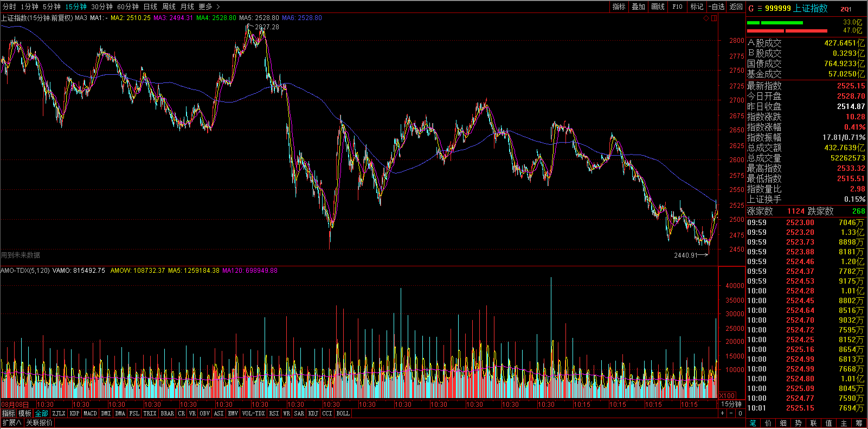Switch to 日线 daily chart
Screen dimensions: 868x429
pyautogui.click(x=150, y=7)
